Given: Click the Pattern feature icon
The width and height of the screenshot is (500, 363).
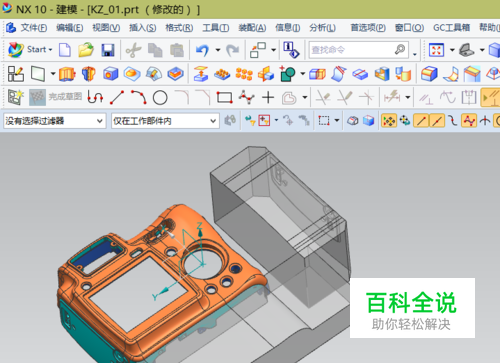Looking at the screenshot, I should 222,74.
